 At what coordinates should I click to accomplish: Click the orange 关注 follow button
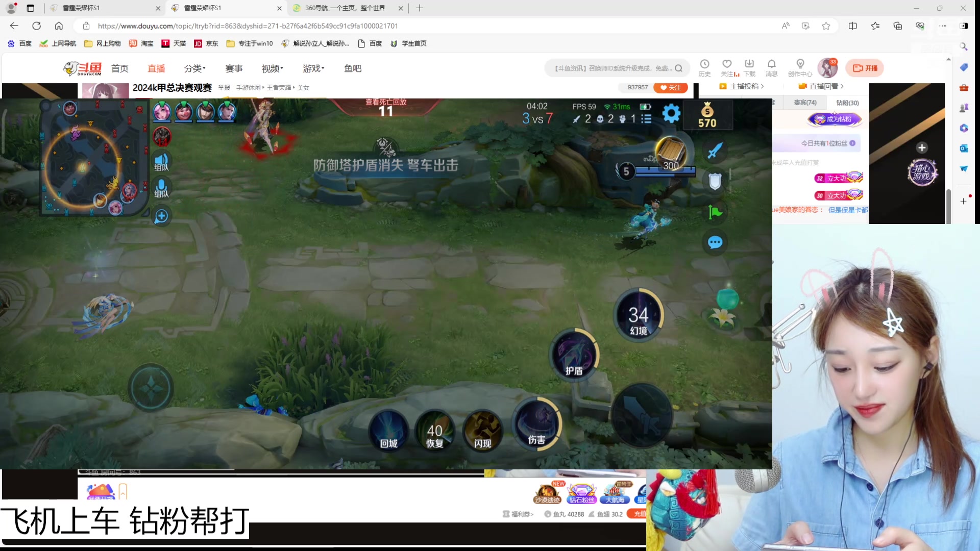pyautogui.click(x=670, y=88)
